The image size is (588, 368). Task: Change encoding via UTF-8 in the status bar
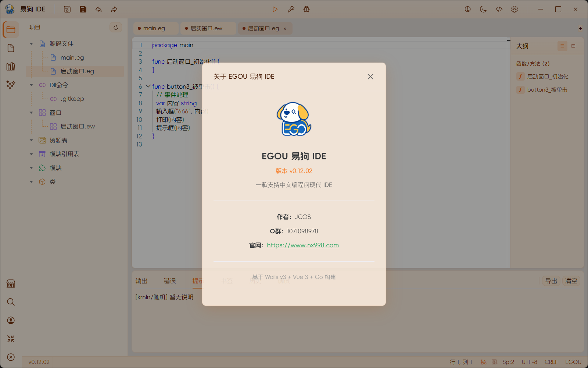[x=530, y=362]
